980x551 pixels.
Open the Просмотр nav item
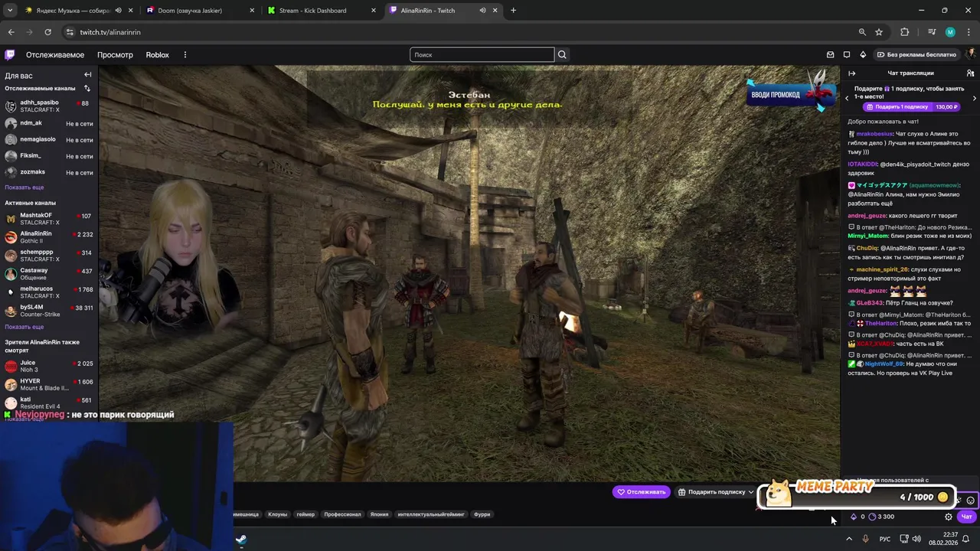115,55
